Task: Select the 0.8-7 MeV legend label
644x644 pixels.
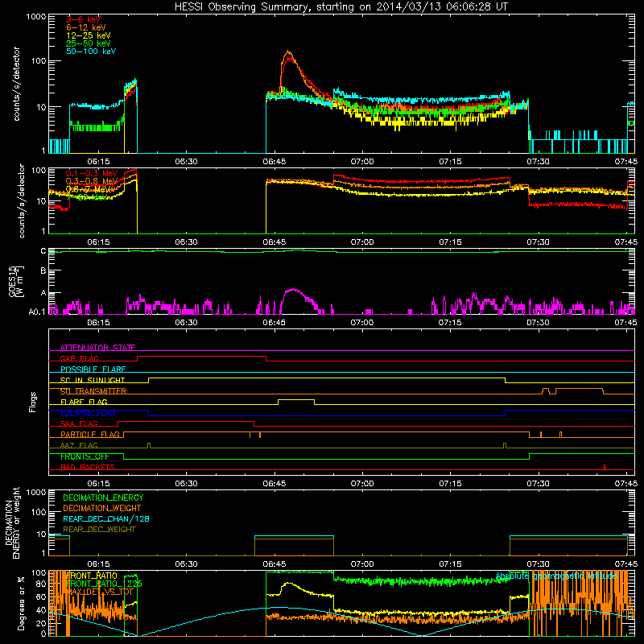Action: [89, 189]
